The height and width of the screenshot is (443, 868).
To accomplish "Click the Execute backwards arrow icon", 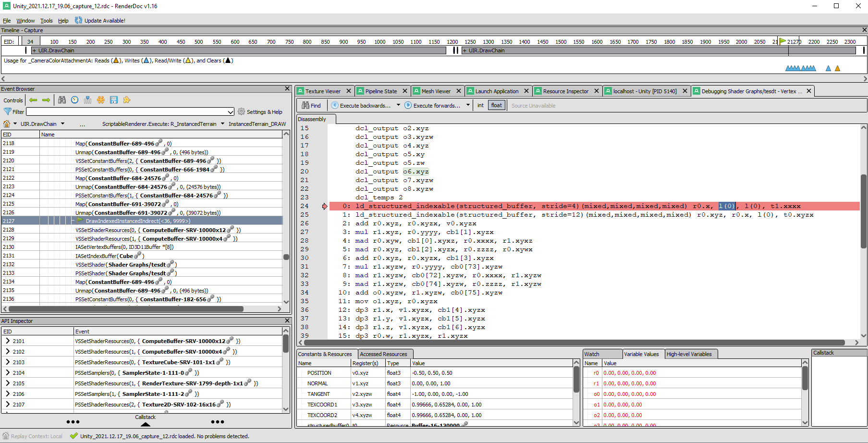I will [335, 105].
